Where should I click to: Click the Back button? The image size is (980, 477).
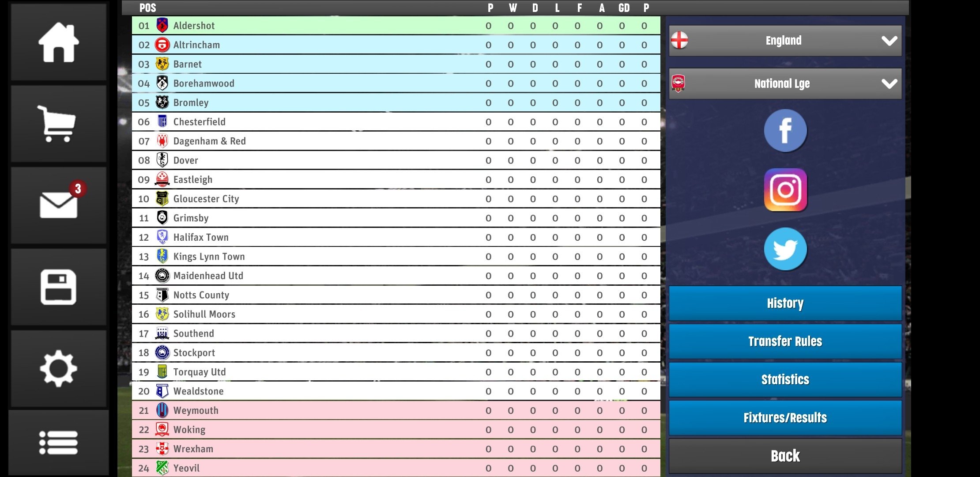point(785,456)
